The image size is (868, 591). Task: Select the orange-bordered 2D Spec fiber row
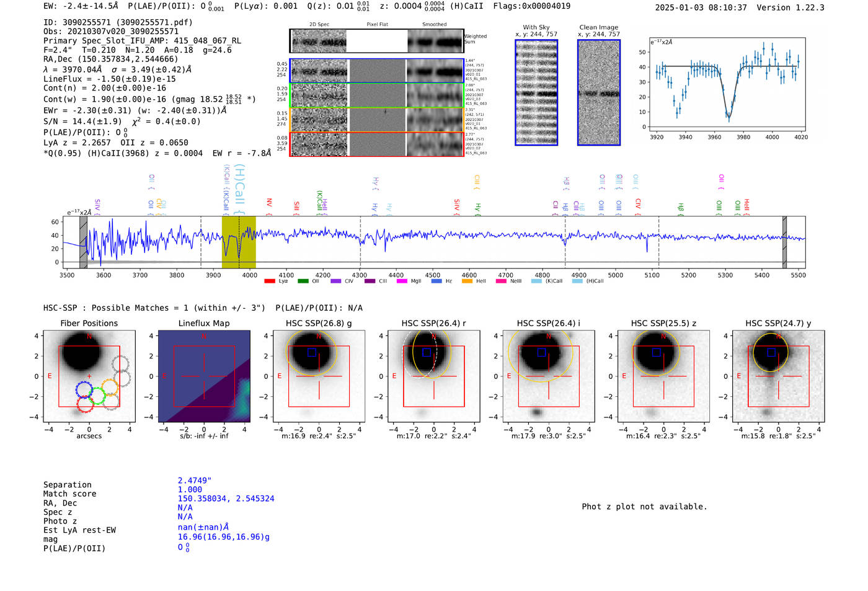[x=376, y=120]
